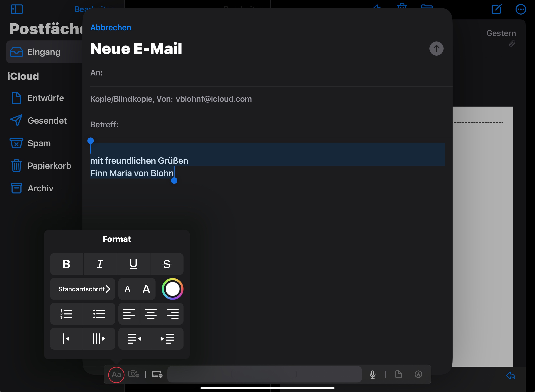
Task: Open the text color wheel
Action: (172, 289)
